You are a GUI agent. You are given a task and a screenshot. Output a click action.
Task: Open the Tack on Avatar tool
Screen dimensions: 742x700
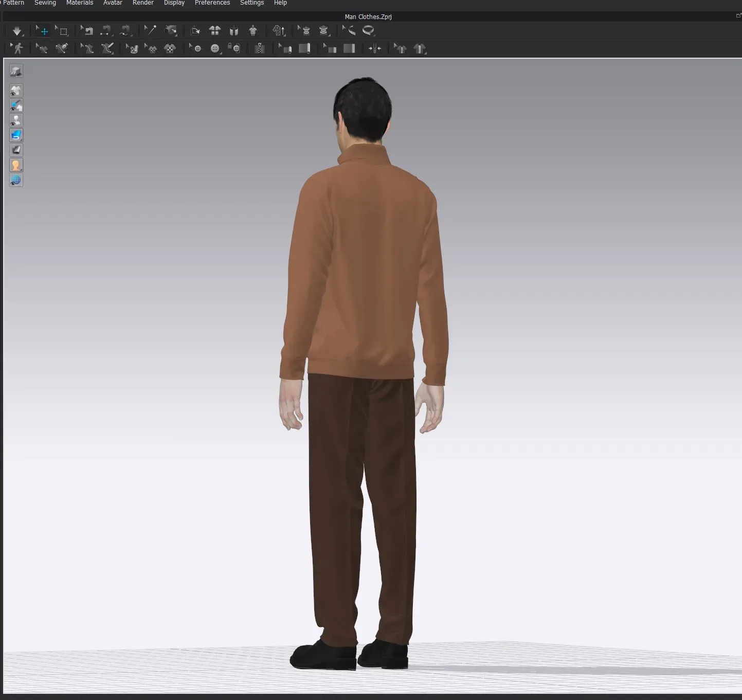point(171,31)
